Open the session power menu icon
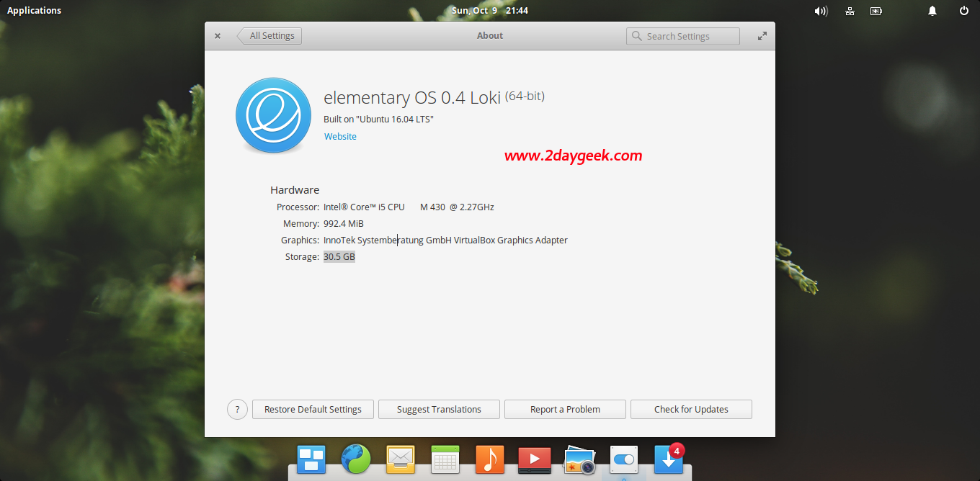Image resolution: width=980 pixels, height=481 pixels. tap(964, 11)
